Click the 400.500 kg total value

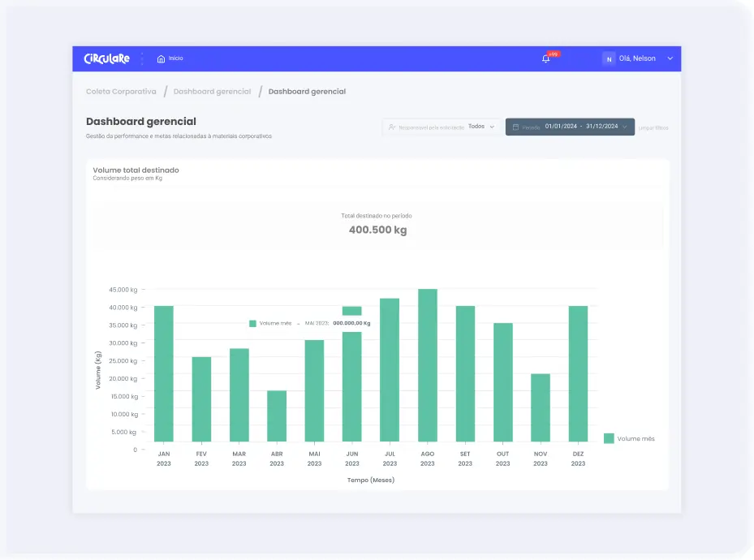(x=377, y=230)
